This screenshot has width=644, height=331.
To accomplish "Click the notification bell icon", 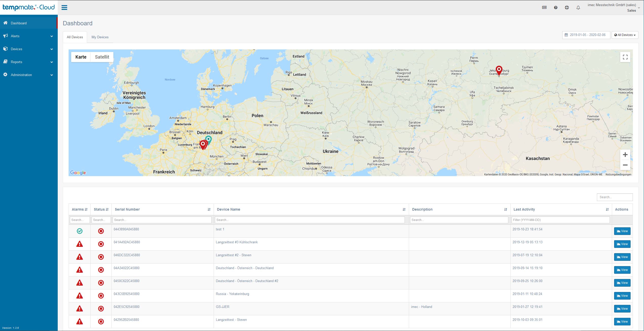I will point(578,8).
